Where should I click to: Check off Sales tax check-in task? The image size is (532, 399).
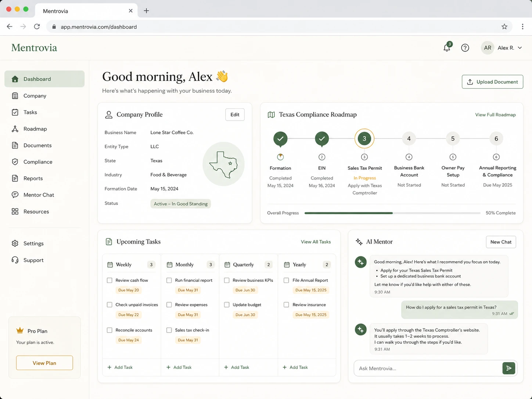pyautogui.click(x=169, y=330)
